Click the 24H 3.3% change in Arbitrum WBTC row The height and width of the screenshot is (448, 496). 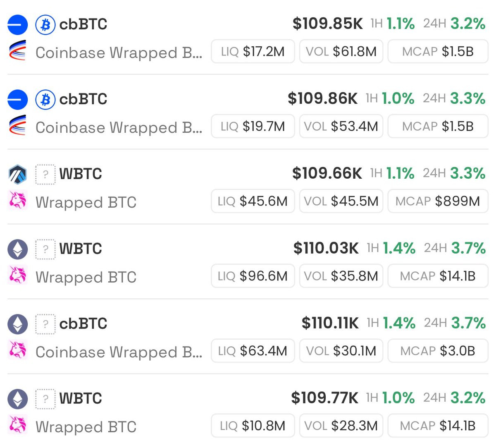454,173
